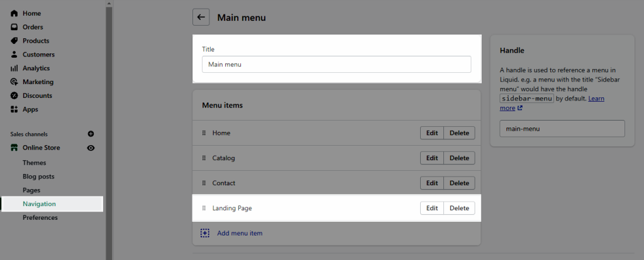
Task: Click the back arrow beside Main menu
Action: coord(201,17)
